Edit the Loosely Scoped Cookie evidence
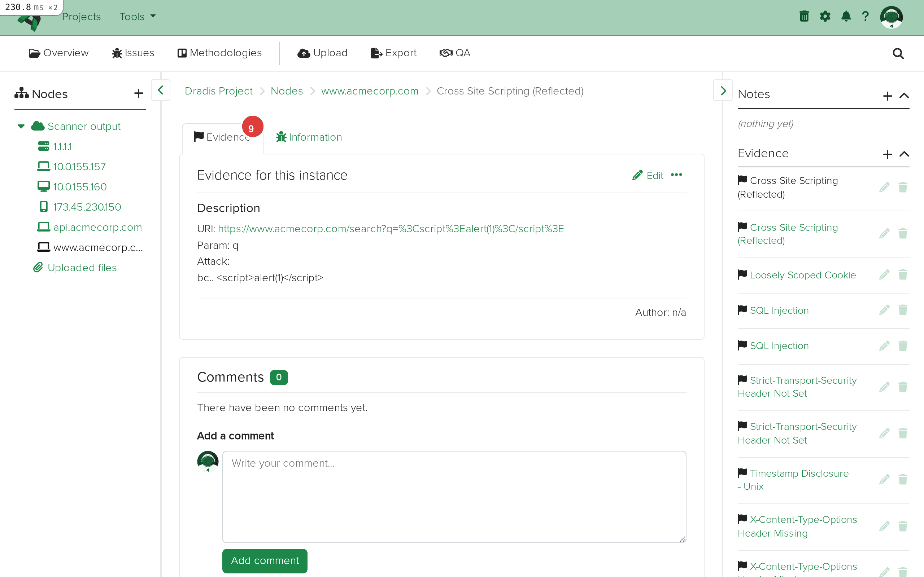Screen dimensions: 924x577 coord(884,274)
